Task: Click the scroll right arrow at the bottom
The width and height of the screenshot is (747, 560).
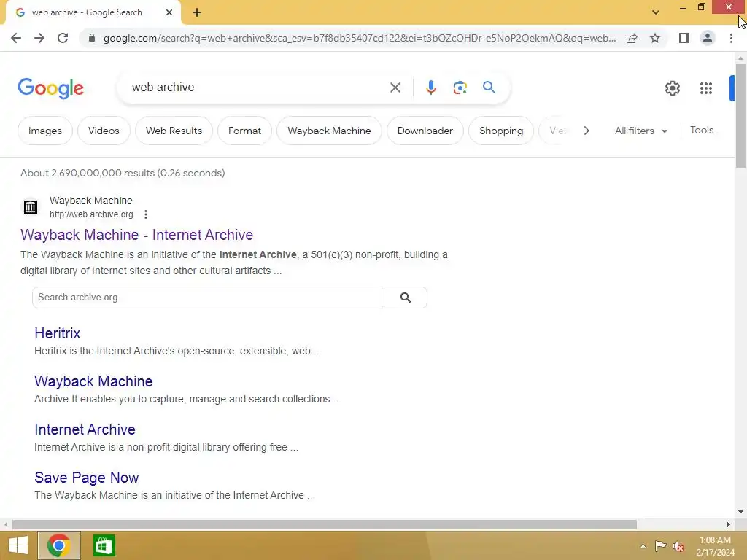Action: click(x=729, y=524)
